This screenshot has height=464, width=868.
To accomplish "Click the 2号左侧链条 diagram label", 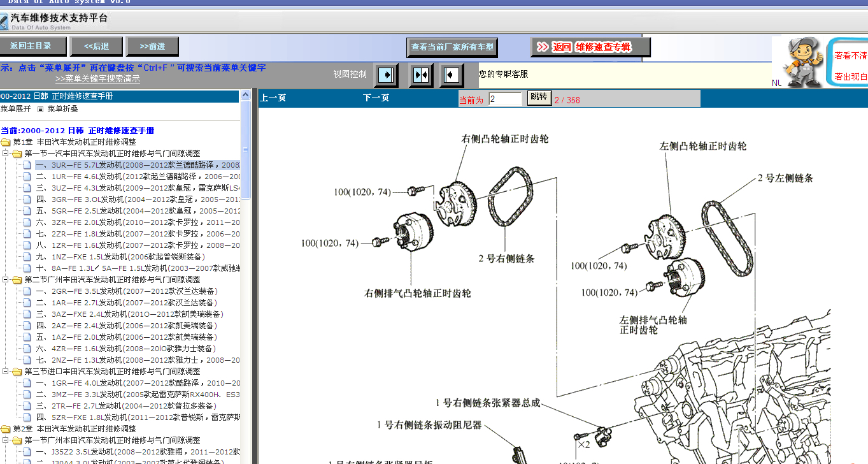I will click(x=785, y=178).
